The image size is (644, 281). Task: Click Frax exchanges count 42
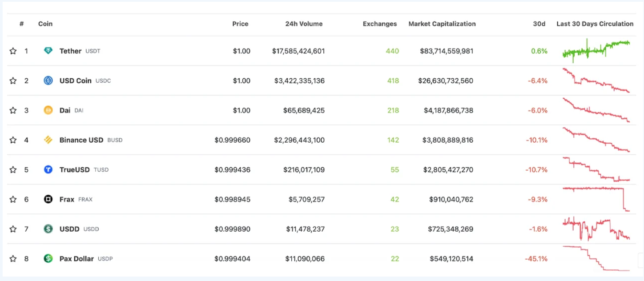tap(394, 199)
